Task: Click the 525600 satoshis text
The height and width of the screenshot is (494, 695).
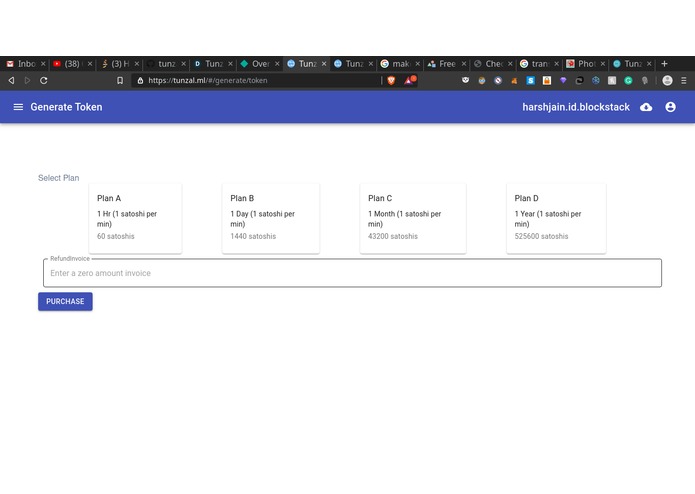Action: tap(541, 236)
